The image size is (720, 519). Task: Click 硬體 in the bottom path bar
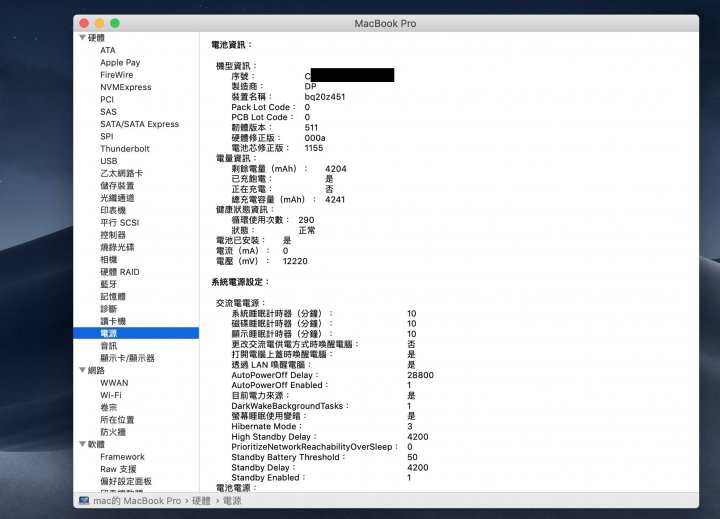click(201, 501)
